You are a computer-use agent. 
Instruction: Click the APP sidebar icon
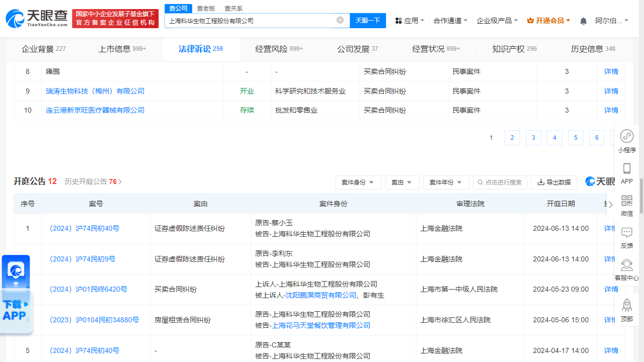coord(626,169)
